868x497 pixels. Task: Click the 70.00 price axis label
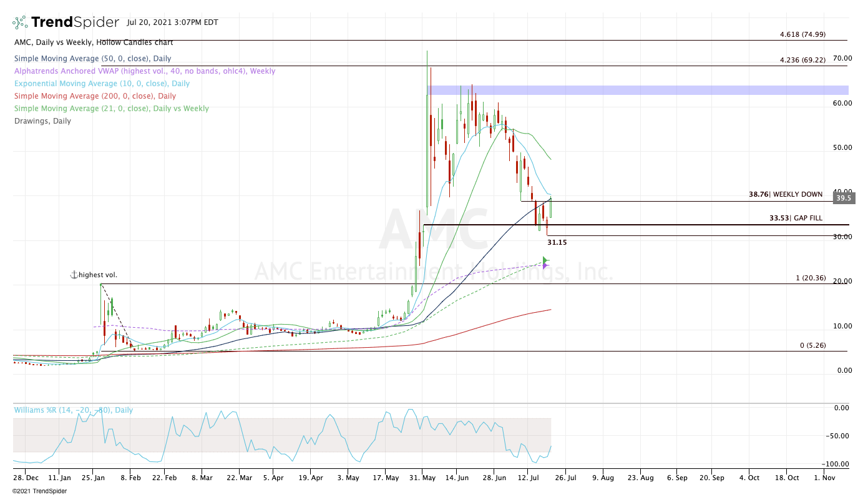(x=843, y=58)
